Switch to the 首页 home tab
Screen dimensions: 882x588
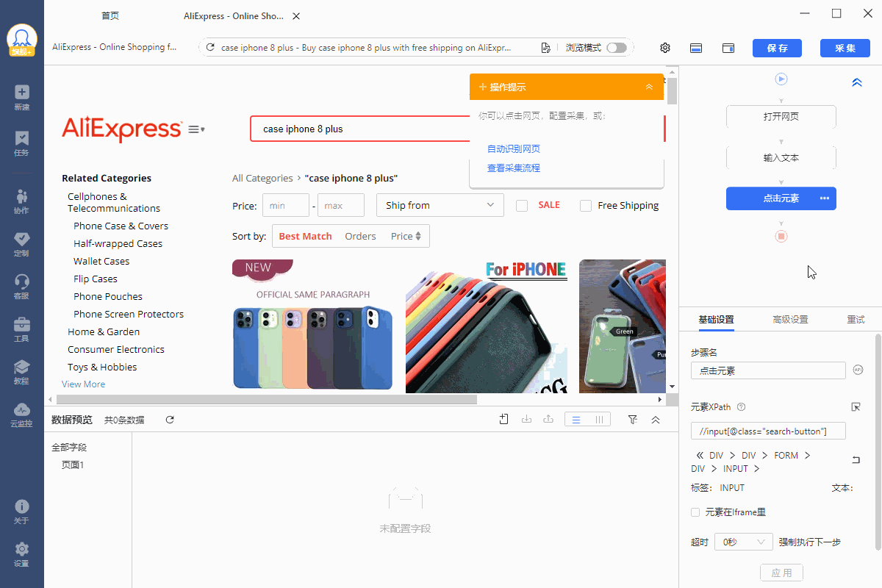pos(110,15)
